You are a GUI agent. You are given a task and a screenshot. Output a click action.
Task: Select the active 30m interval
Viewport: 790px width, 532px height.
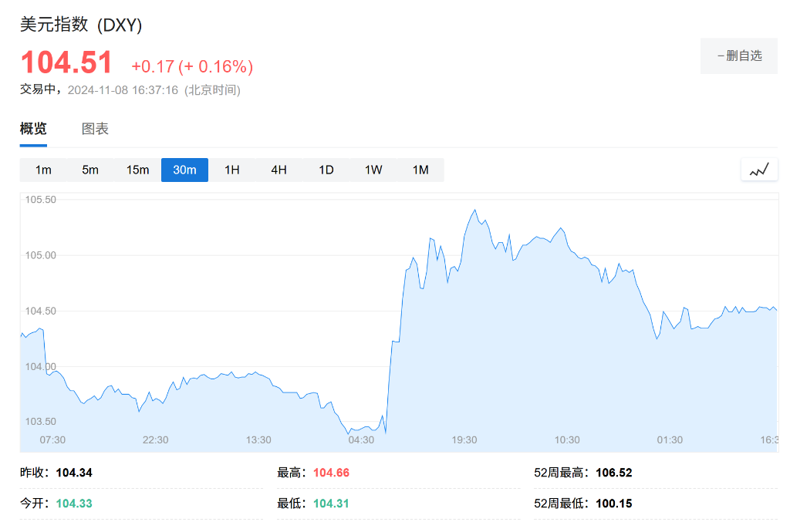click(184, 170)
